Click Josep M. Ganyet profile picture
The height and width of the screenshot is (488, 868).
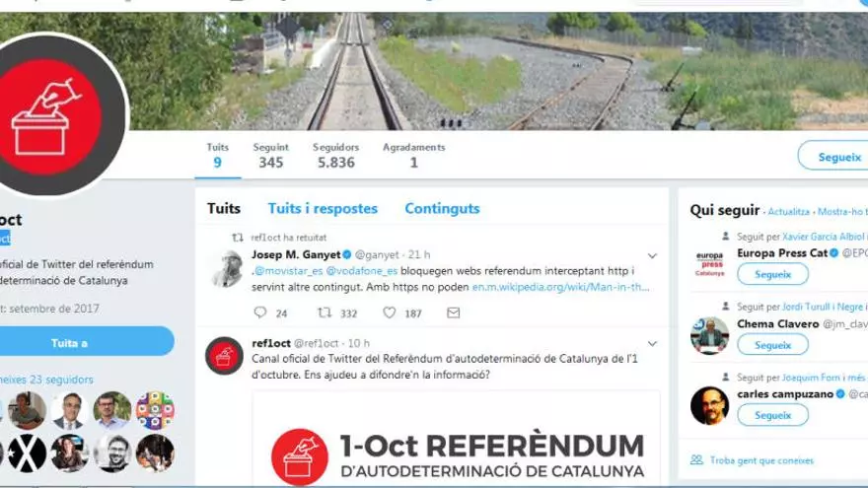pyautogui.click(x=227, y=268)
